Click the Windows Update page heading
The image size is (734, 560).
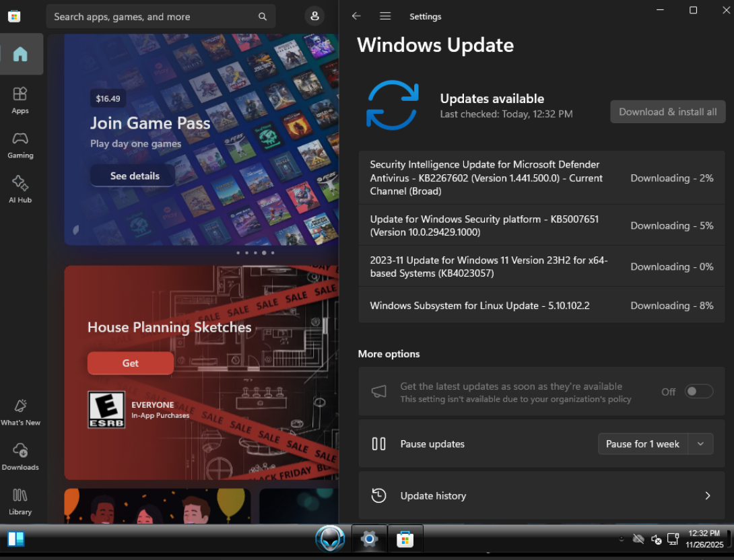pyautogui.click(x=435, y=45)
